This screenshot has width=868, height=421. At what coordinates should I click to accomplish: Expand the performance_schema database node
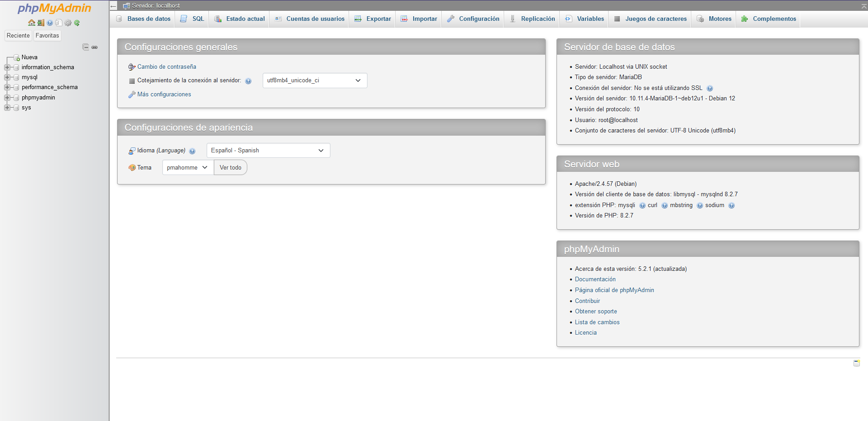pos(7,87)
